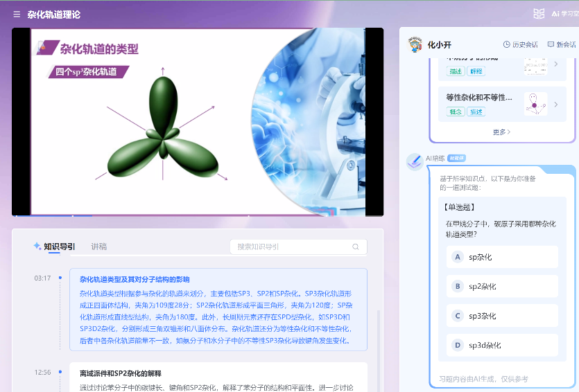Select answer option D sp3d杂化

[502, 345]
